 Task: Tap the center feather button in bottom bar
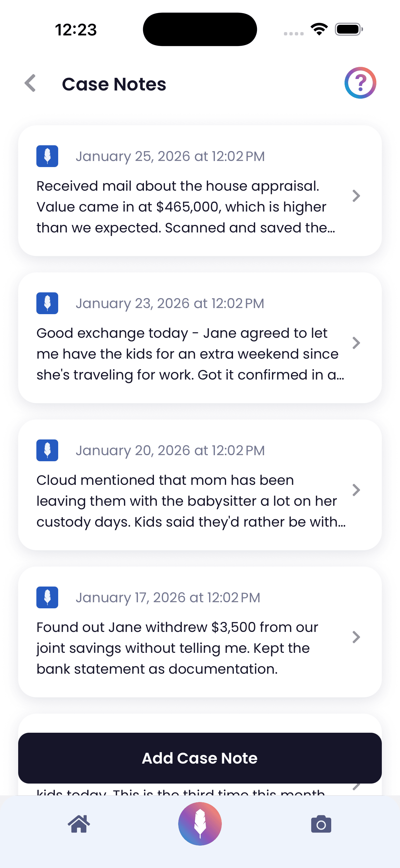point(200,824)
